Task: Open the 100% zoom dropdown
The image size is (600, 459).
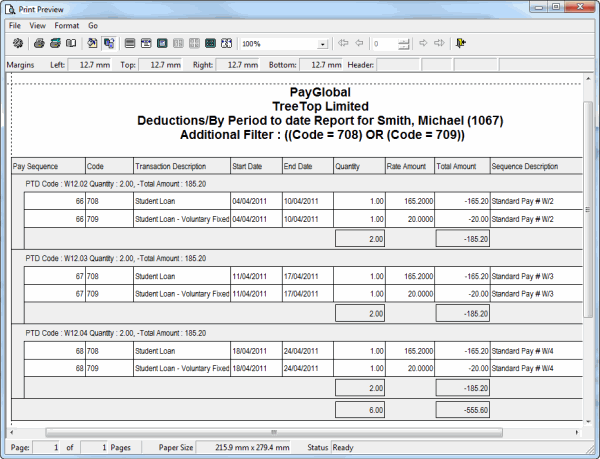Action: point(322,44)
